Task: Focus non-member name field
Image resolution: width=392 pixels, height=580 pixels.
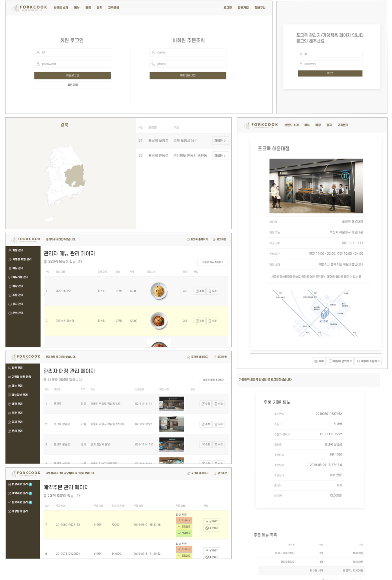Action: [x=188, y=53]
